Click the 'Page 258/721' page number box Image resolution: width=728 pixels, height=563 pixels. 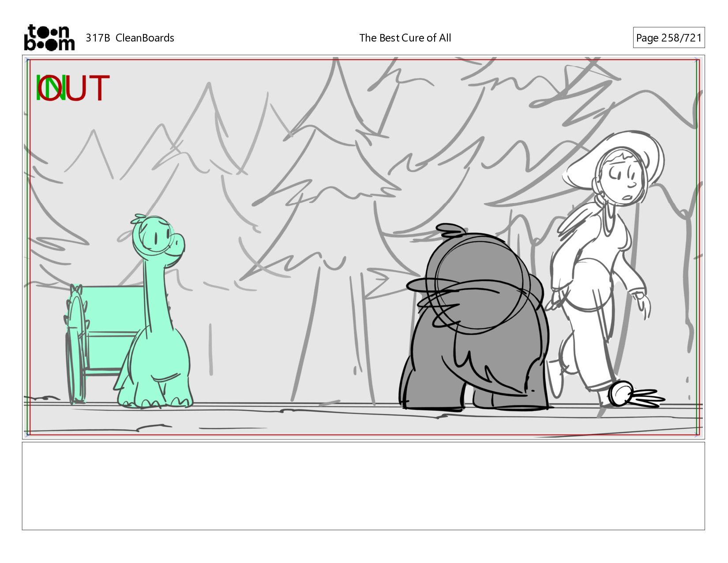click(668, 38)
